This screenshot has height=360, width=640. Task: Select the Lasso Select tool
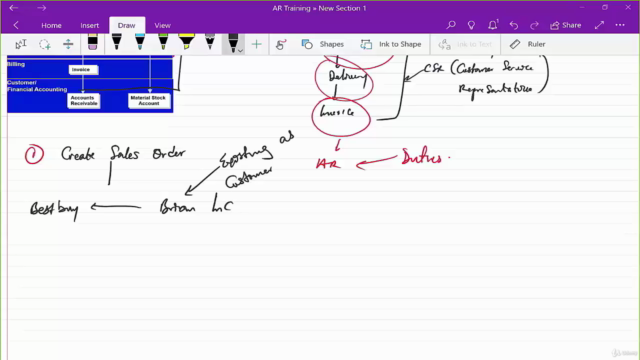[x=44, y=44]
